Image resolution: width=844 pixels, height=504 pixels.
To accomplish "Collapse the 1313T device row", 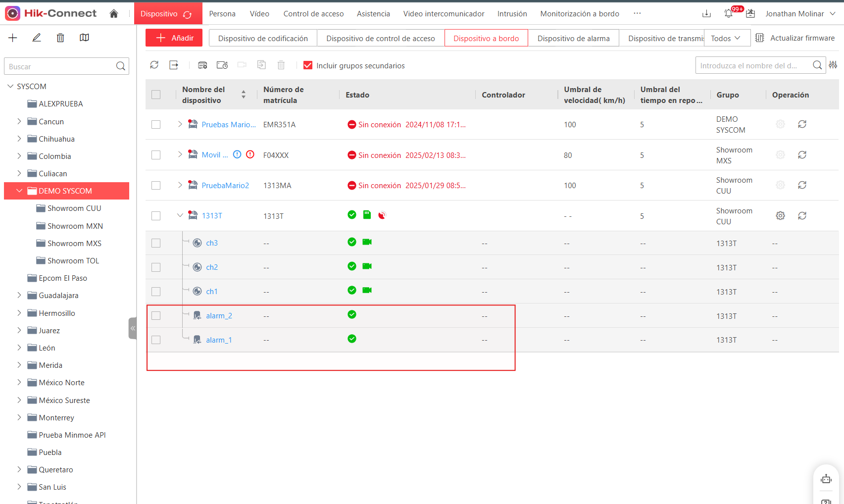I will click(x=180, y=215).
